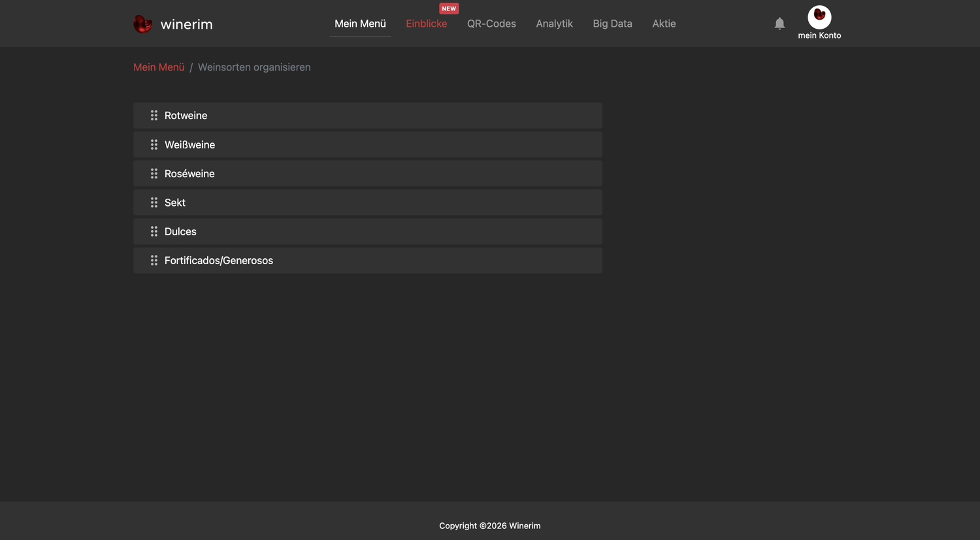Grab the drag handle beside Rotweine

point(154,115)
